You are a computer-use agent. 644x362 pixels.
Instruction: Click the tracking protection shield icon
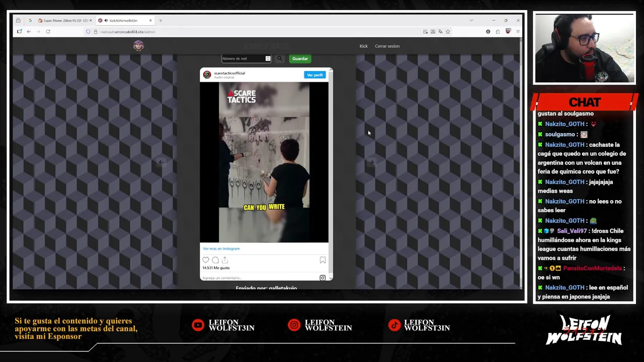[88, 32]
